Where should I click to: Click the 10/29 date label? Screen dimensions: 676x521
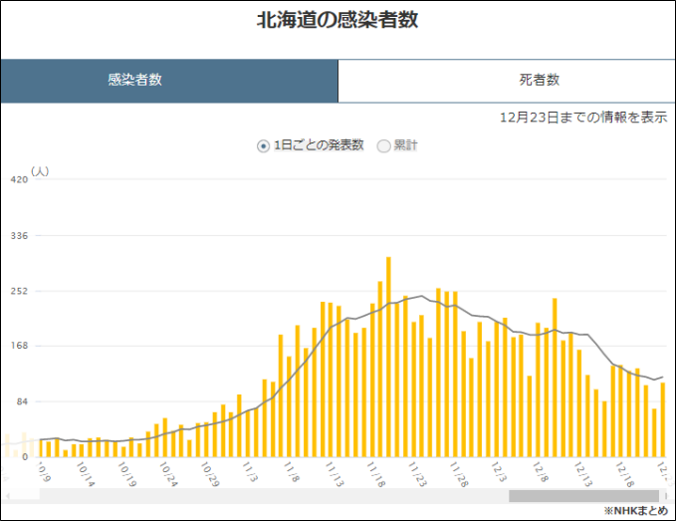pyautogui.click(x=210, y=474)
